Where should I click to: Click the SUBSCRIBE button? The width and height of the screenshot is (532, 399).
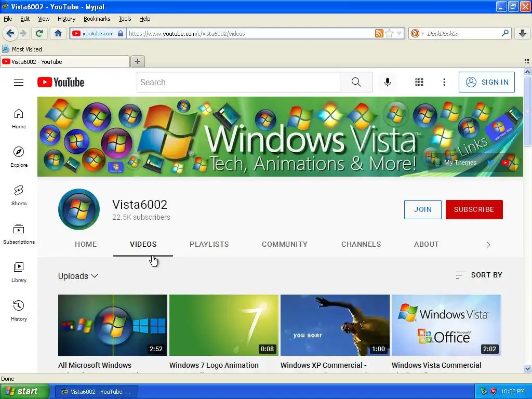tap(474, 209)
